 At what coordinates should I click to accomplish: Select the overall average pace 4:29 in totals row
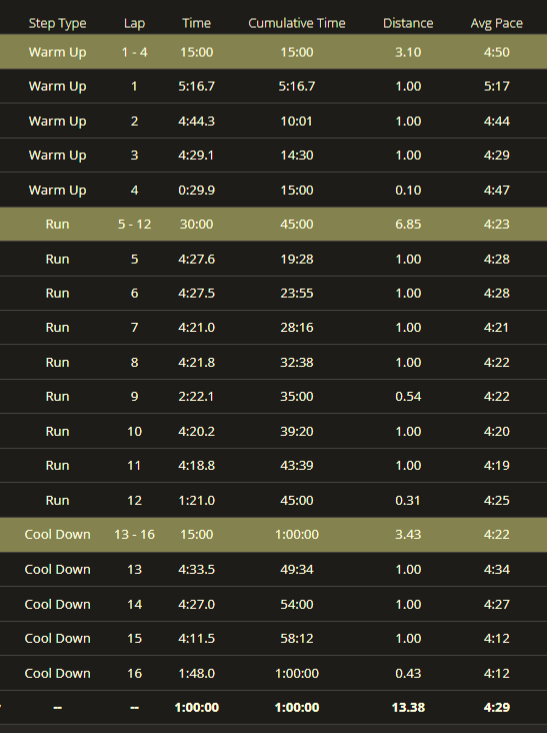497,707
